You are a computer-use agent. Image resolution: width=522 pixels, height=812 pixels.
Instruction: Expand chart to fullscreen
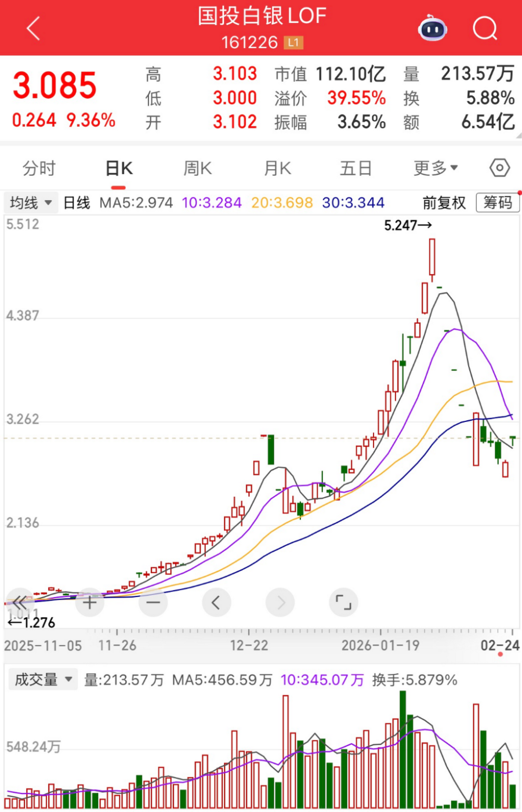pos(343,603)
